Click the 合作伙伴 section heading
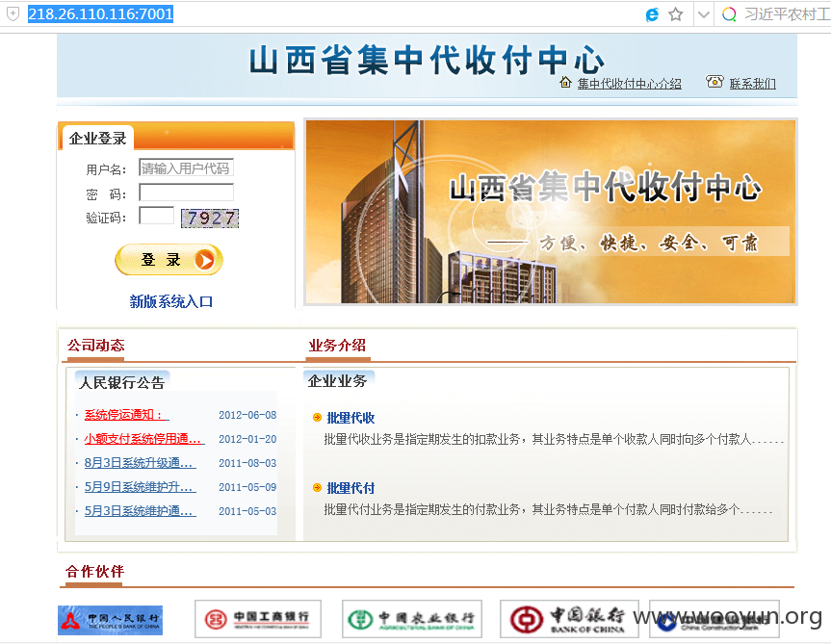This screenshot has width=831, height=644. point(95,572)
